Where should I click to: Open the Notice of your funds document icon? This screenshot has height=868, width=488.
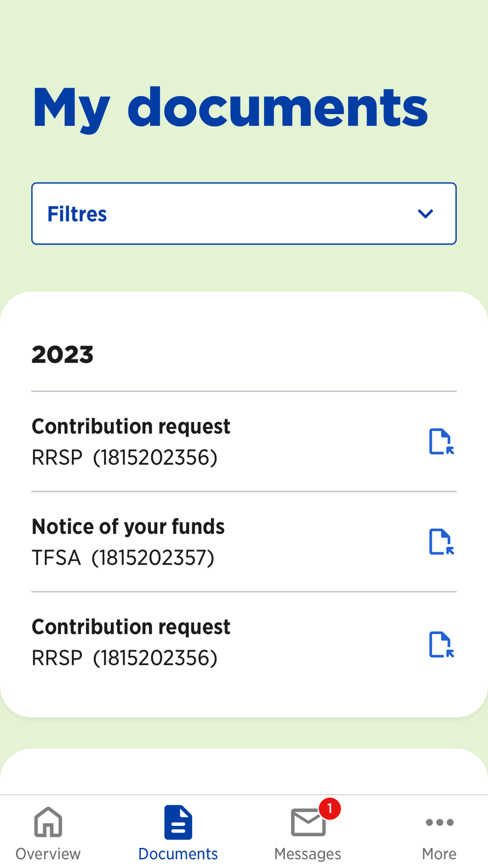point(441,542)
